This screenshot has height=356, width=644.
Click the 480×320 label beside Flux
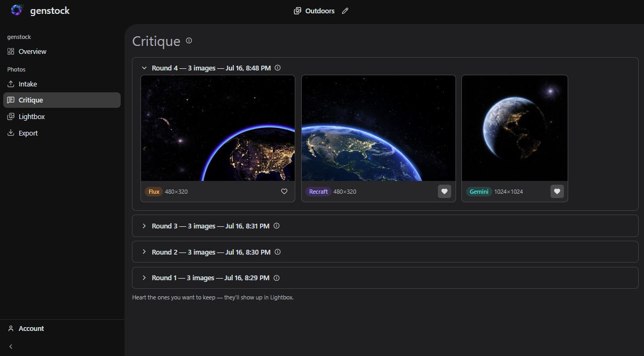176,192
